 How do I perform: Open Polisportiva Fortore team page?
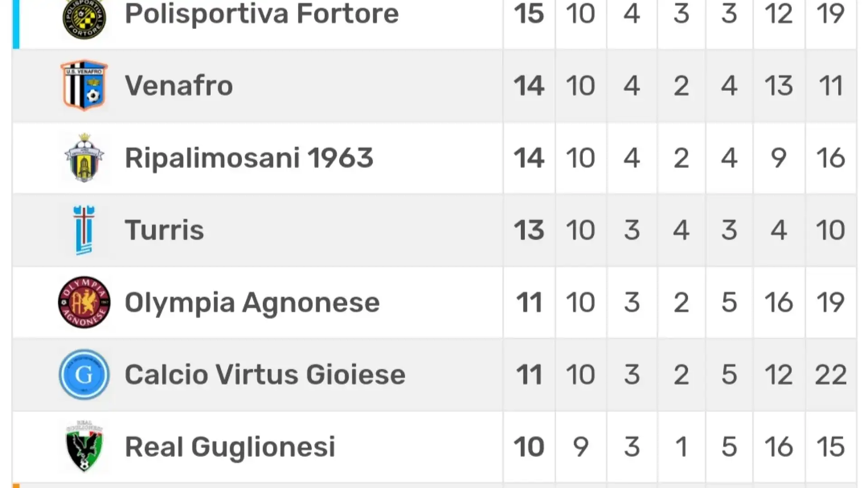tap(262, 14)
